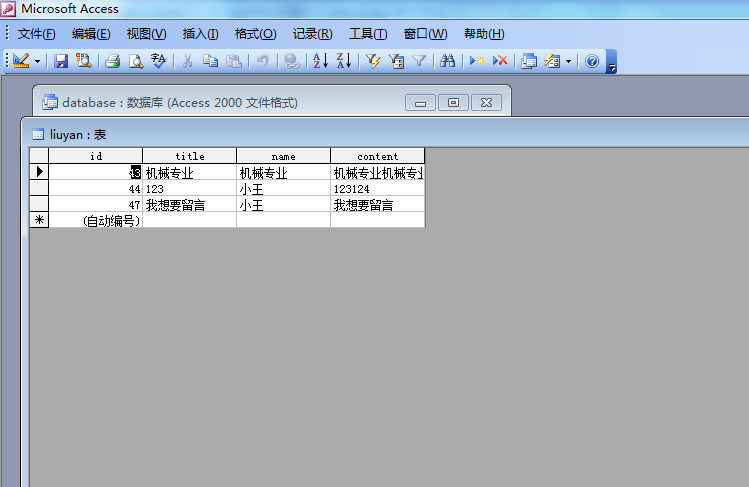Click the database window title icon
749x487 pixels.
click(50, 102)
